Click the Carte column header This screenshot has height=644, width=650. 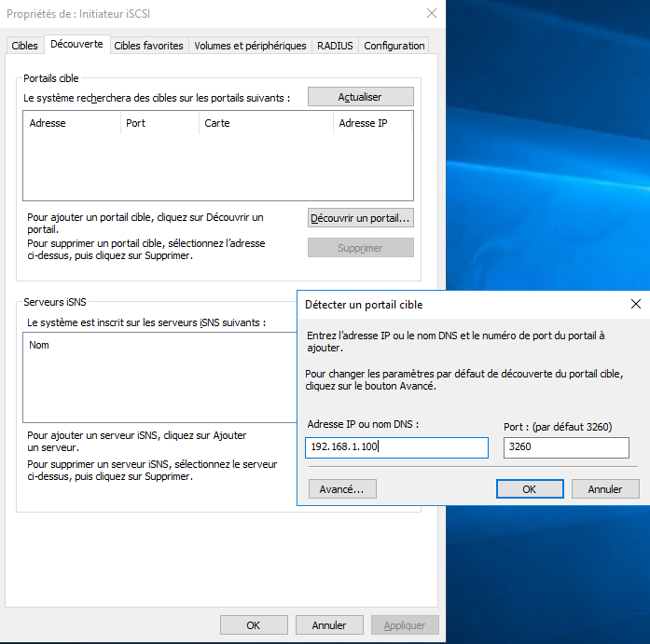[x=266, y=123]
